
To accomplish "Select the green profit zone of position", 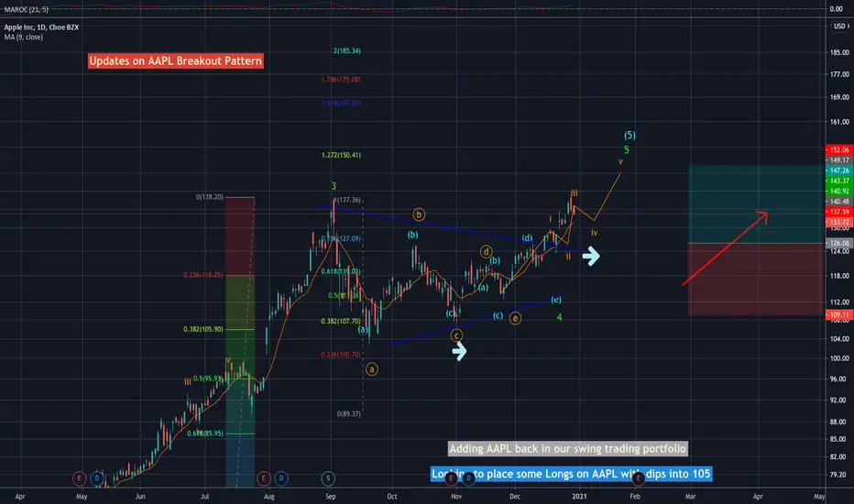I will (755, 203).
